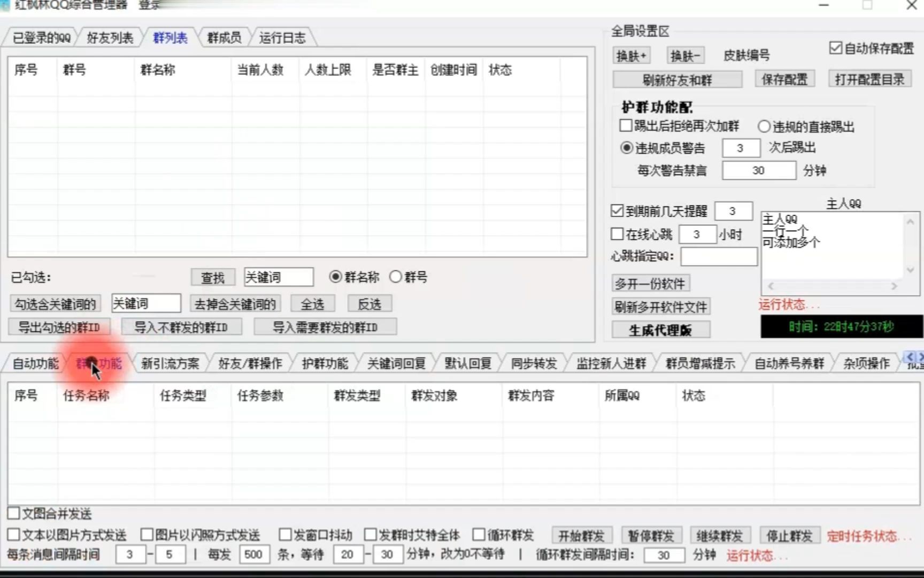Viewport: 924px width, 578px height.
Task: Click 导出勾选的群ID button
Action: tap(59, 327)
